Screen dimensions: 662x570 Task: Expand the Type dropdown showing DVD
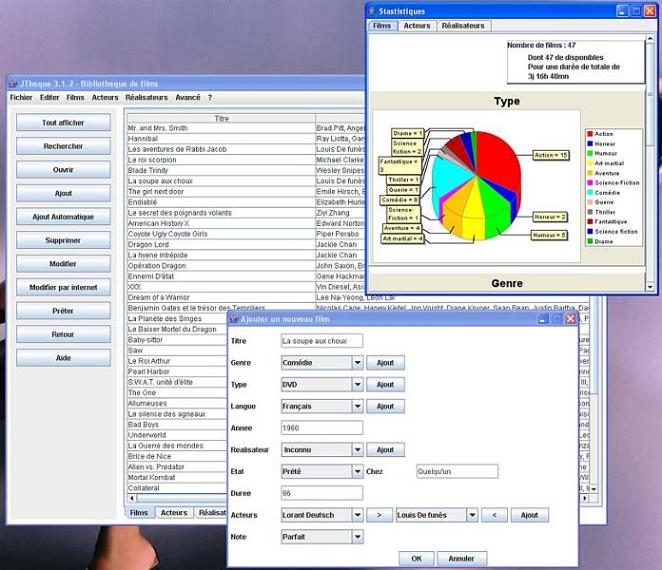[x=358, y=385]
